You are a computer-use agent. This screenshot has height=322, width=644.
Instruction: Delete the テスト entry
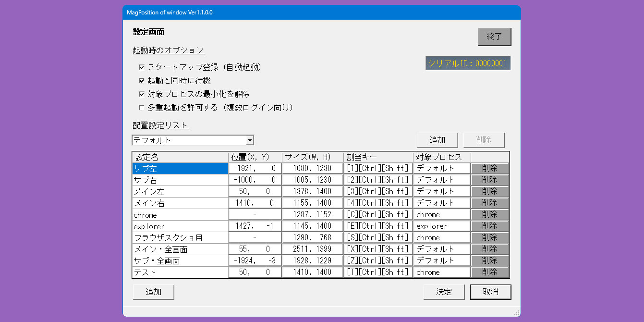pyautogui.click(x=489, y=272)
